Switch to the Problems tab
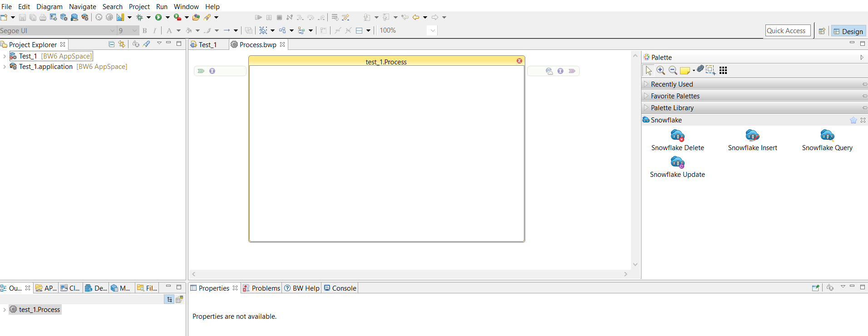868x336 pixels. (261, 288)
